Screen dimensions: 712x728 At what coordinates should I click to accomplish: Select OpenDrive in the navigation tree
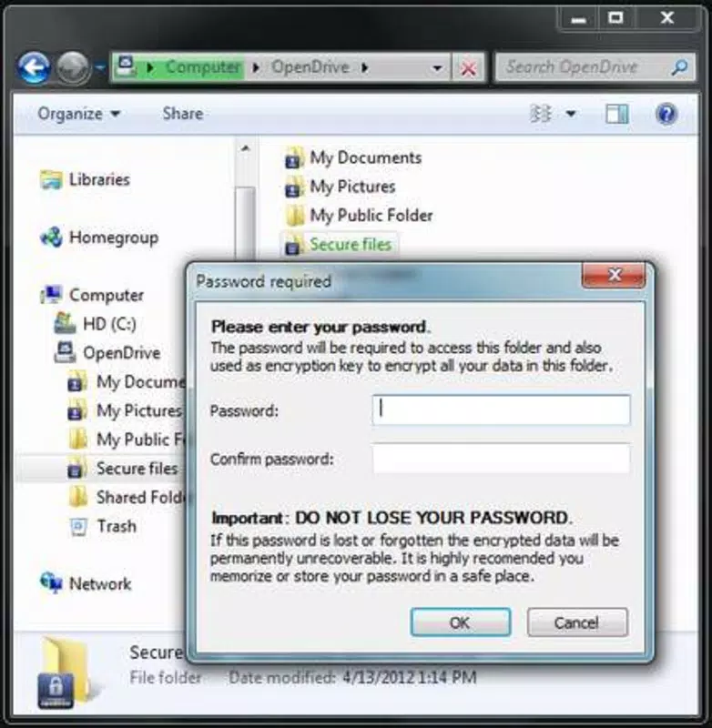pos(122,353)
